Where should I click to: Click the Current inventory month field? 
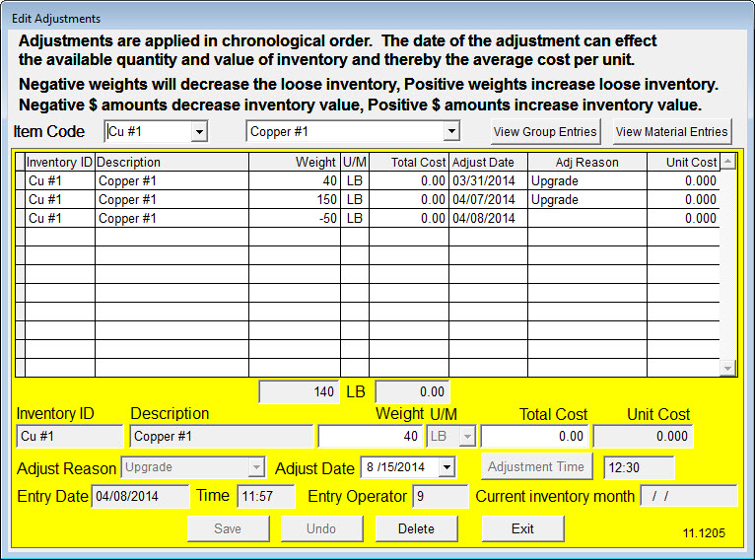[x=689, y=497]
